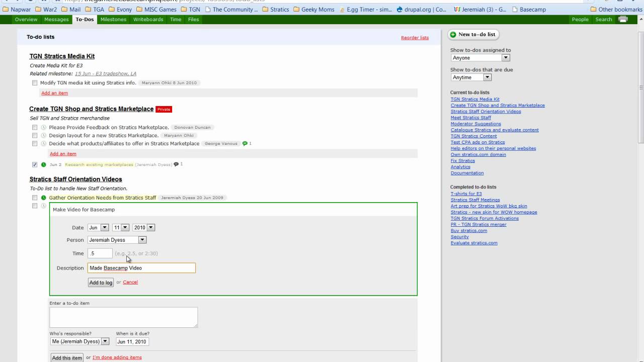
Task: Open the day dropdown showing 11
Action: (x=121, y=227)
